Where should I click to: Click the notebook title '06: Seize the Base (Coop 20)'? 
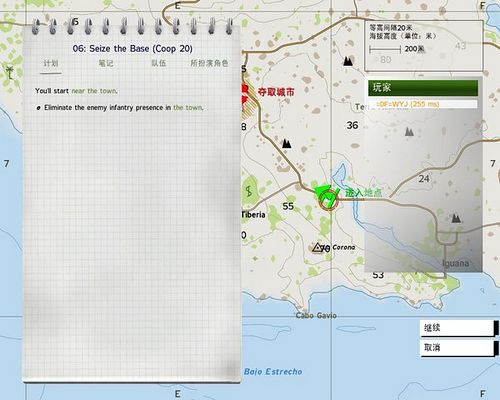pos(132,49)
